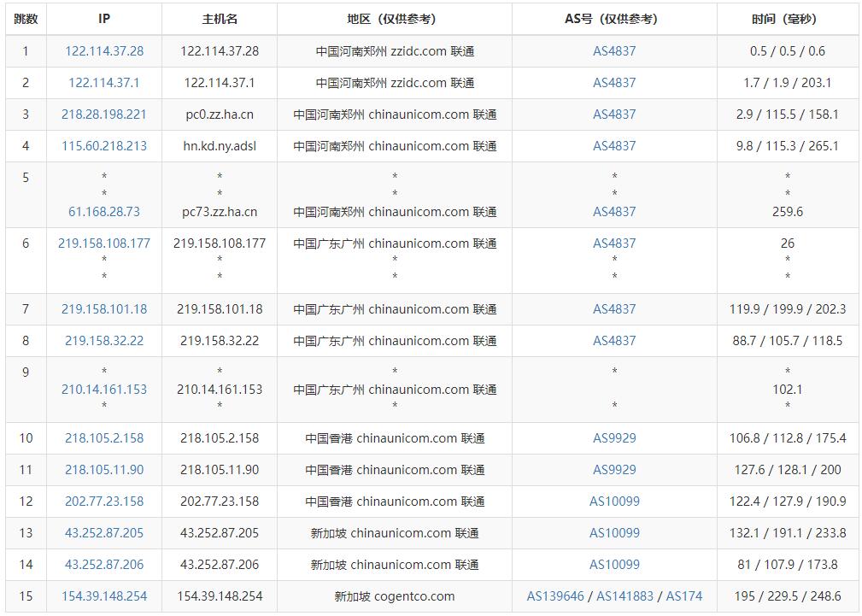Open AS9929 link in hop 10 row
This screenshot has height=616, width=862.
click(x=614, y=438)
